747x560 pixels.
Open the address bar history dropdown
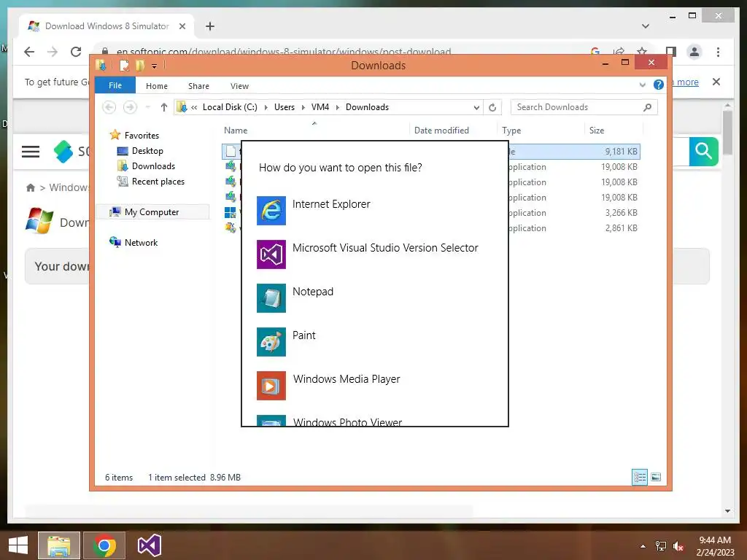point(476,108)
